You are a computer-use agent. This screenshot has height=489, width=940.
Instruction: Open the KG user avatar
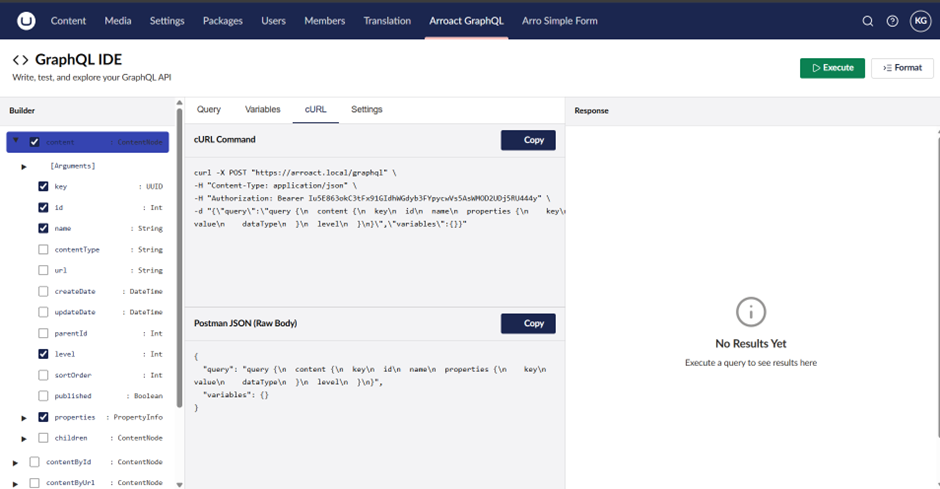point(919,21)
